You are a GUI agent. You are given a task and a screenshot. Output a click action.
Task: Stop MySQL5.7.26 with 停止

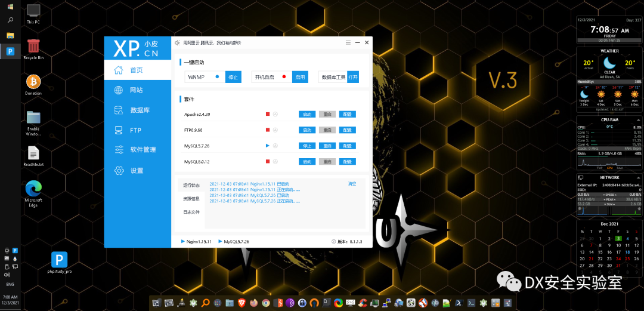tap(307, 146)
